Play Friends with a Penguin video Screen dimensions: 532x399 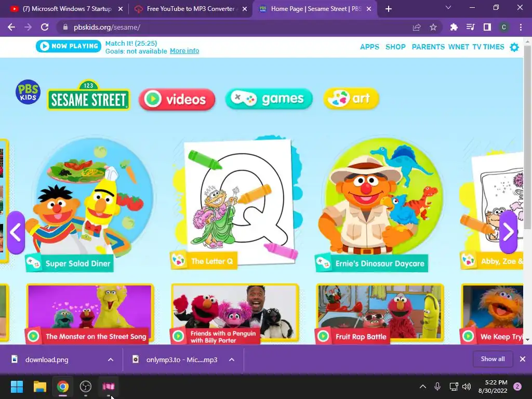coord(235,314)
